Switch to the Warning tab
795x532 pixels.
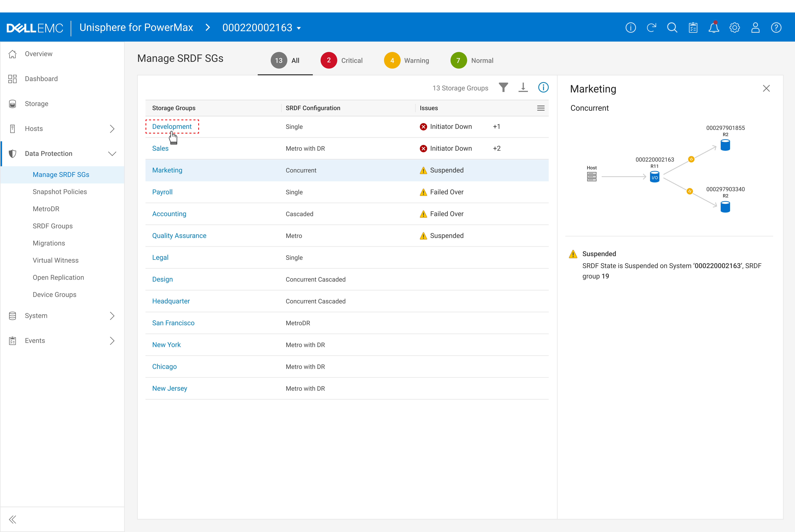[407, 60]
